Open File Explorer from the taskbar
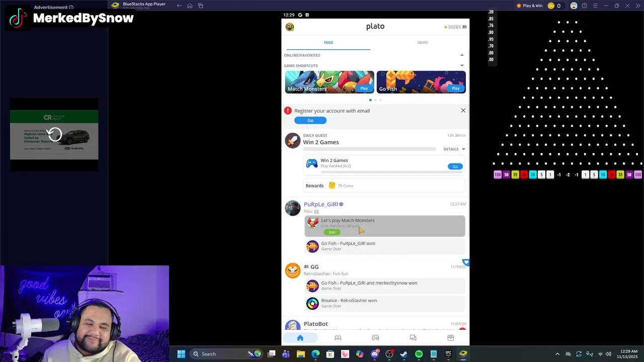This screenshot has height=362, width=644. [301, 354]
